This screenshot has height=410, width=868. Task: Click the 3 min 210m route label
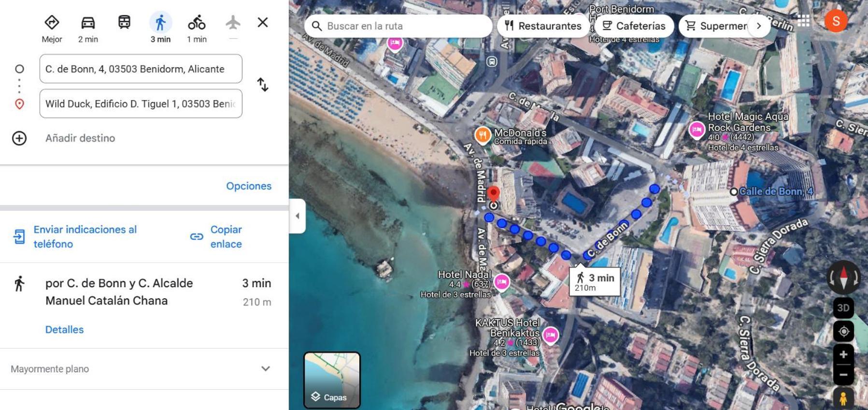click(595, 281)
